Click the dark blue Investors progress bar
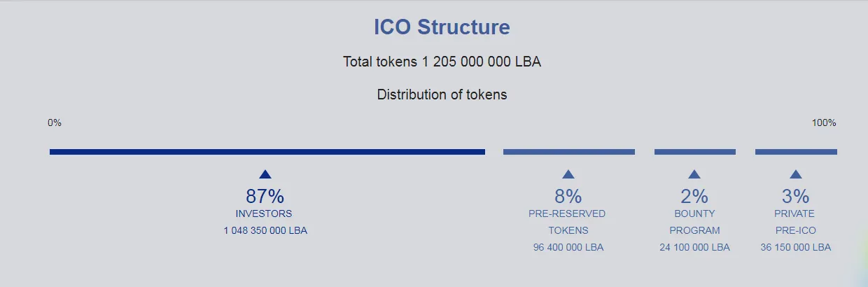868x287 pixels. pos(267,152)
